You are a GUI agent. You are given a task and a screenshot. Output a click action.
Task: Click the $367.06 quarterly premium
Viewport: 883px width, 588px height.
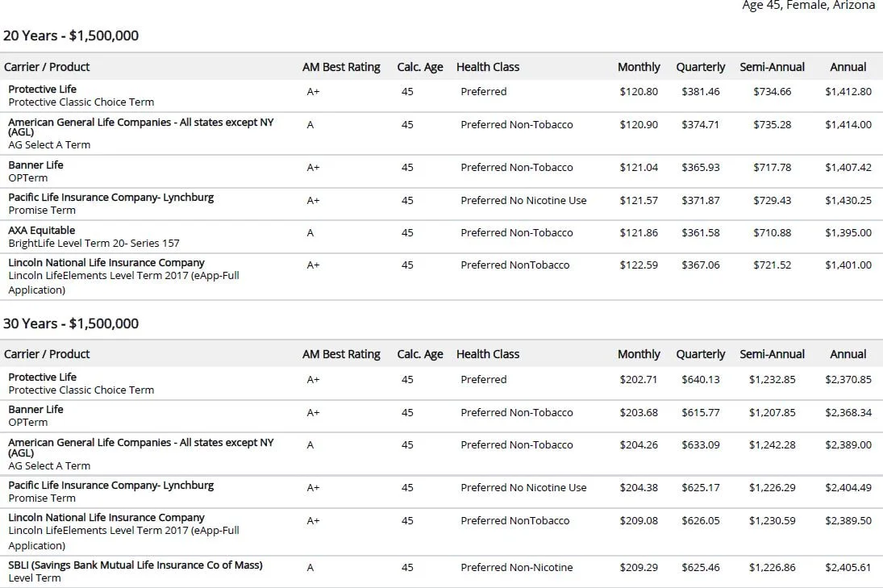point(701,265)
